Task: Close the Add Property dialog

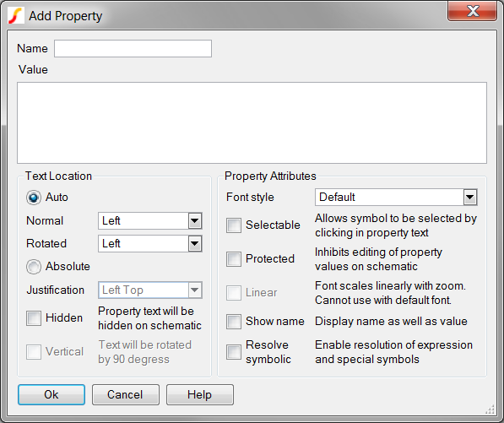Action: pos(472,11)
